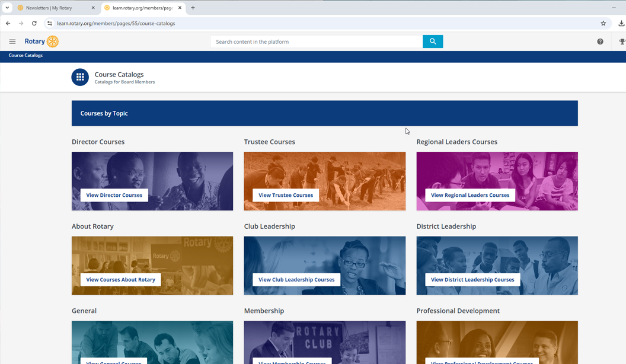Select the learn.rotary.org members page tab
This screenshot has width=626, height=364.
pos(143,8)
